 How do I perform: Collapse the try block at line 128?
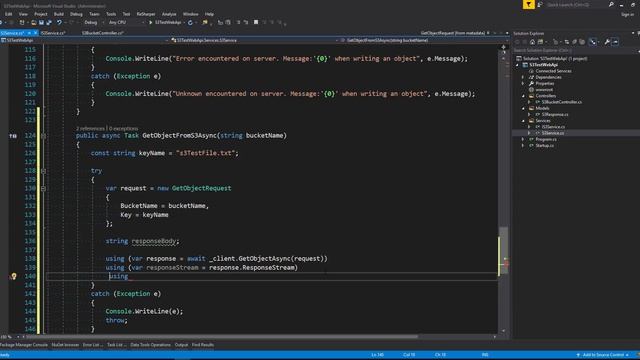point(43,171)
